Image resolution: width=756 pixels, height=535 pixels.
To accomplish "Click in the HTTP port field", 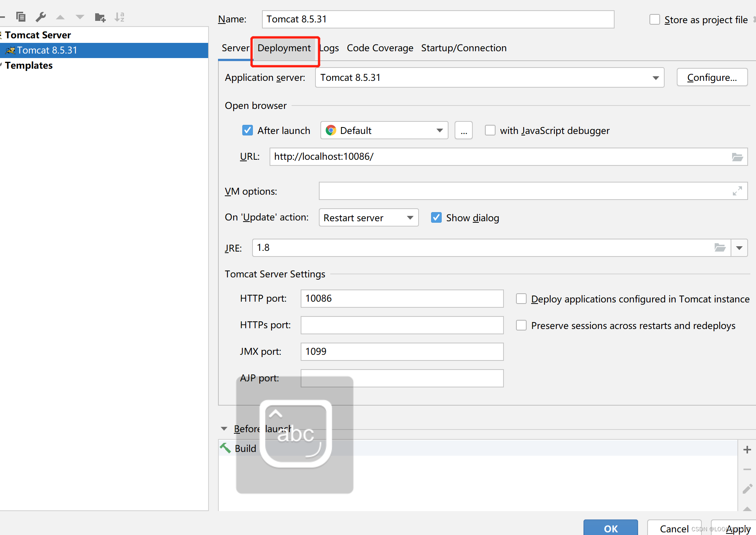I will click(402, 299).
